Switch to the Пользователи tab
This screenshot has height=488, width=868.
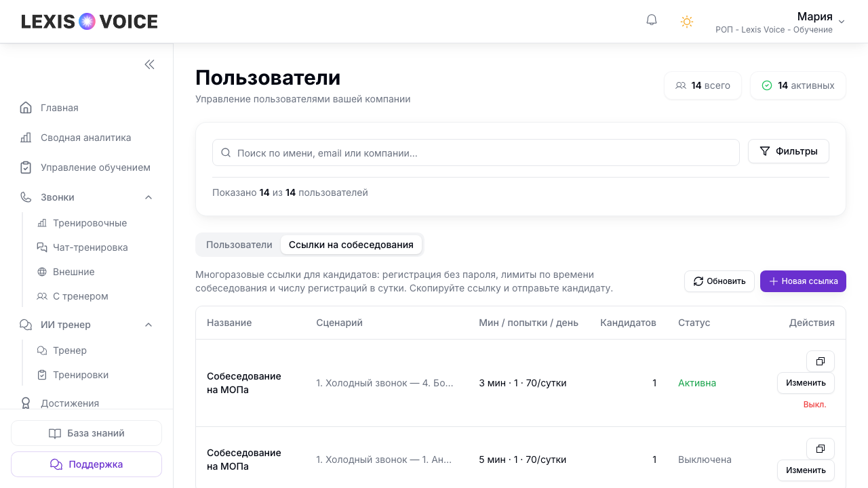(239, 245)
